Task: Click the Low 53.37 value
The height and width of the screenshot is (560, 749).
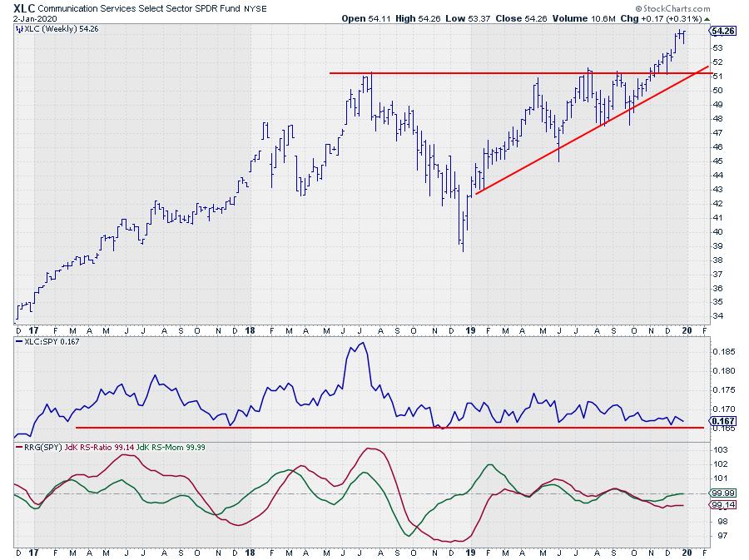Action: point(468,18)
